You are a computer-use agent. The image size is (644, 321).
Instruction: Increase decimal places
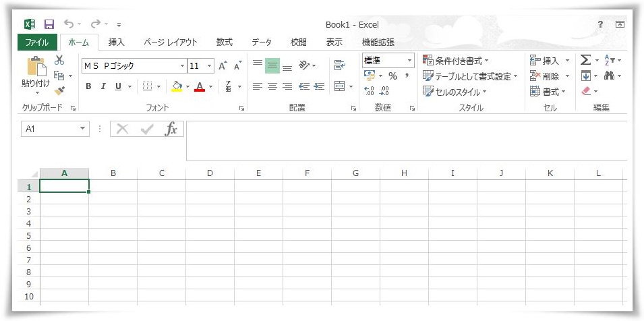[370, 91]
